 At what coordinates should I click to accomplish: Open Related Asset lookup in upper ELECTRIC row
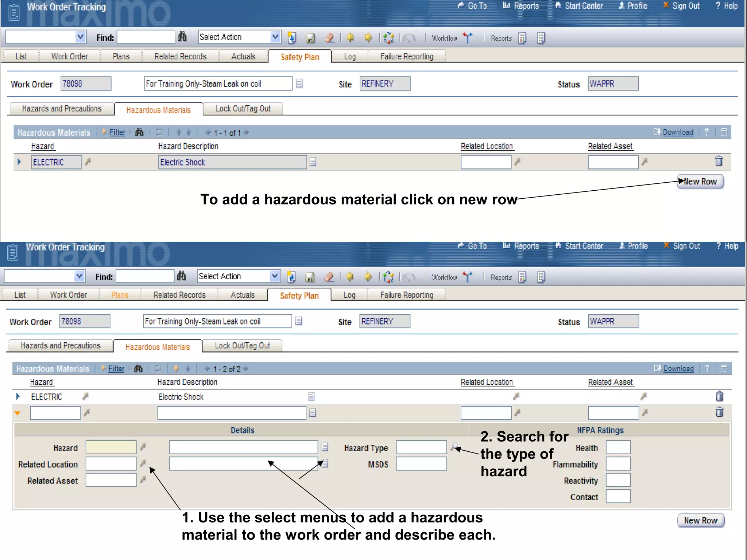645,162
